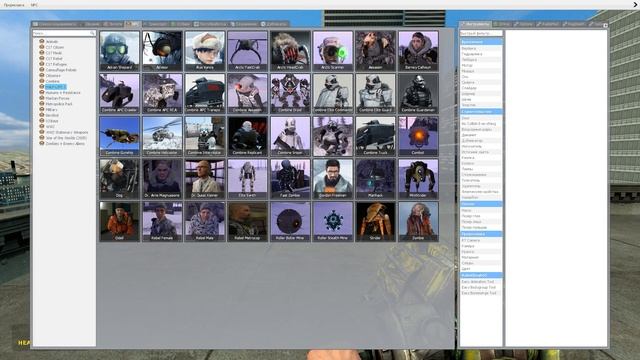Open the Zombies + Enemy Aliens category
This screenshot has height=360, width=640.
pos(65,144)
